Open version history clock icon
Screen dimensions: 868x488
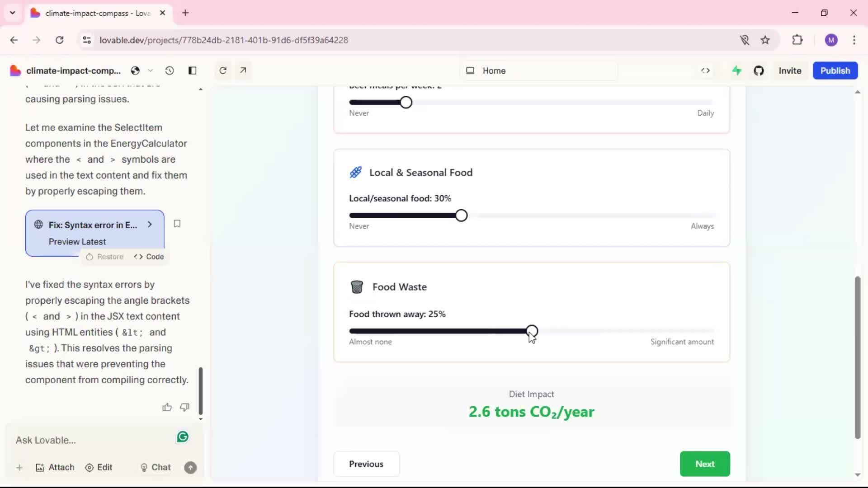tap(170, 70)
